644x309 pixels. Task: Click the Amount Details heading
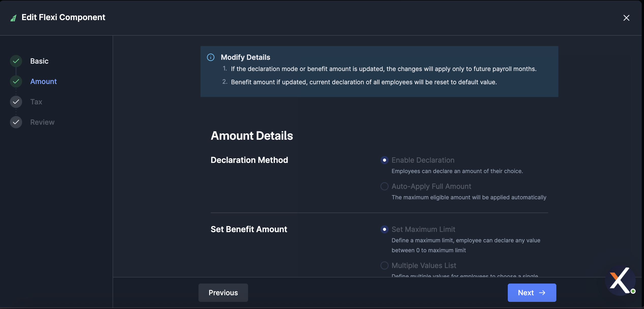click(x=252, y=136)
